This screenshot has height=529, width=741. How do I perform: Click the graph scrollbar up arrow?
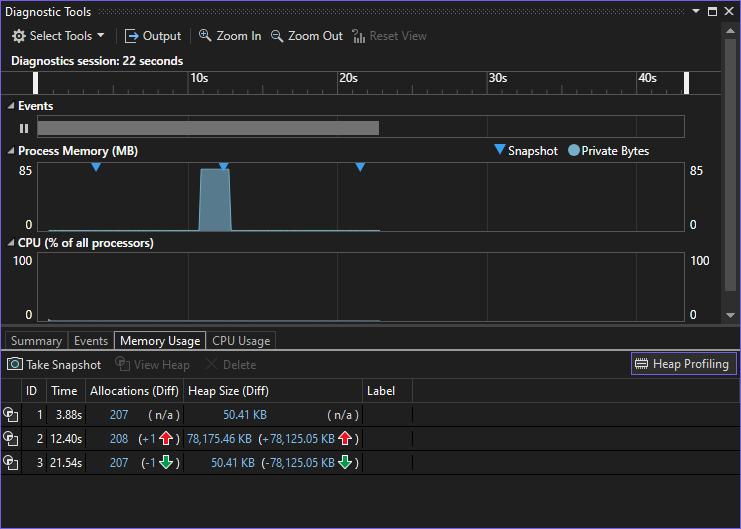tap(730, 30)
